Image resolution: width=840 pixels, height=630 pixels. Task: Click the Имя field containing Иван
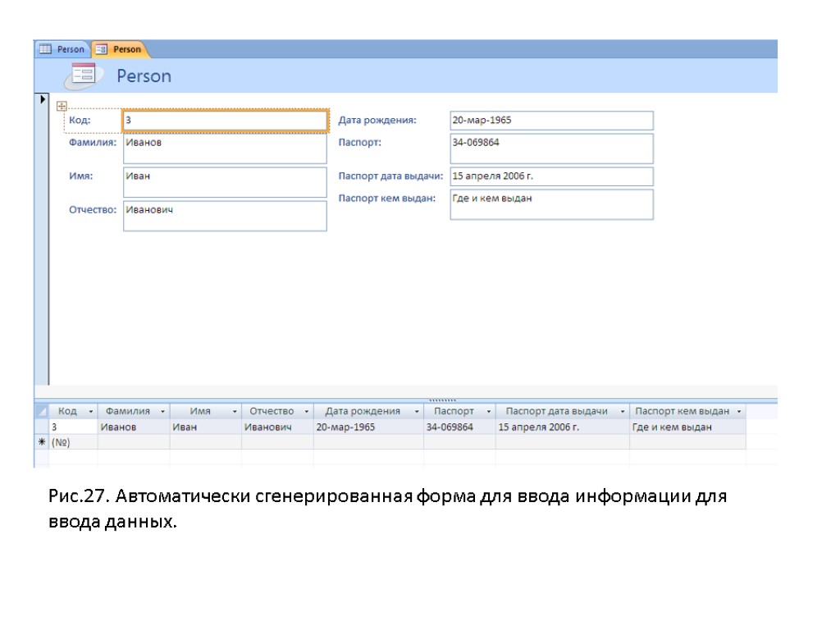[225, 182]
